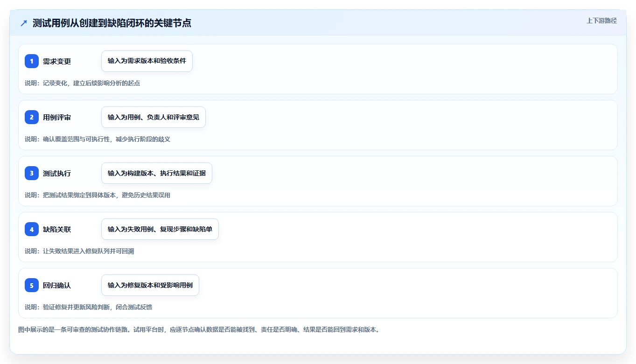This screenshot has width=636, height=364.
Task: Select the 输入为失败用例、复现步骤和缺陷单 chip
Action: pyautogui.click(x=160, y=229)
